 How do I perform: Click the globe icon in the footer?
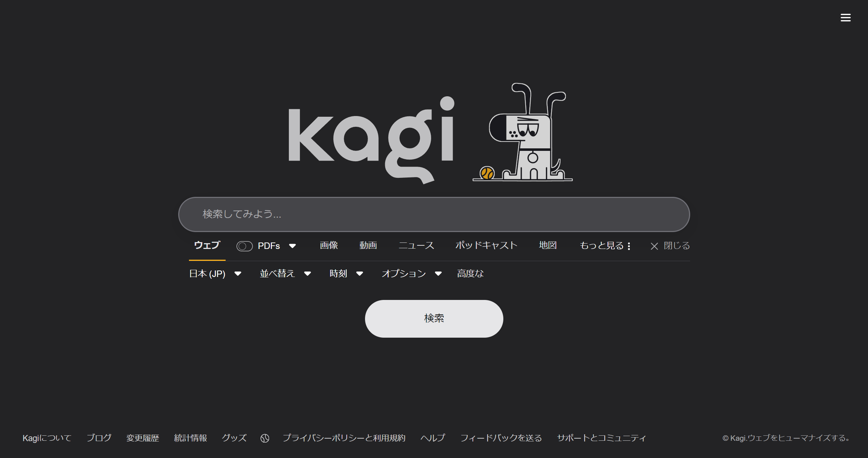point(265,438)
